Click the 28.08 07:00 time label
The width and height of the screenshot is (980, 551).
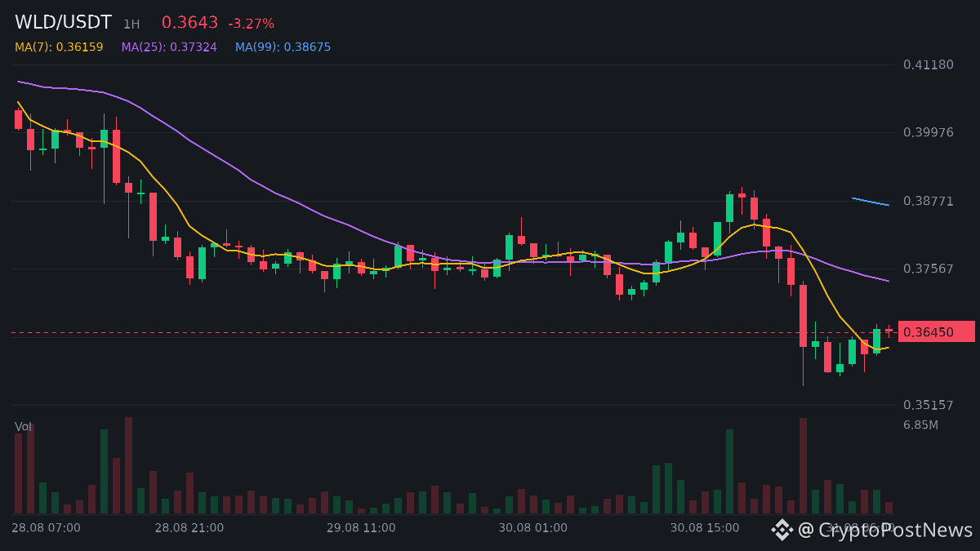(46, 528)
